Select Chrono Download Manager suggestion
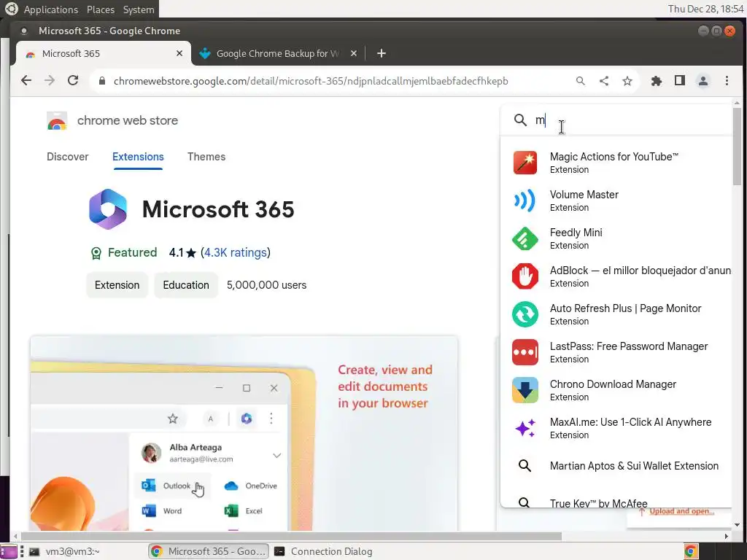The height and width of the screenshot is (560, 747). [x=616, y=390]
